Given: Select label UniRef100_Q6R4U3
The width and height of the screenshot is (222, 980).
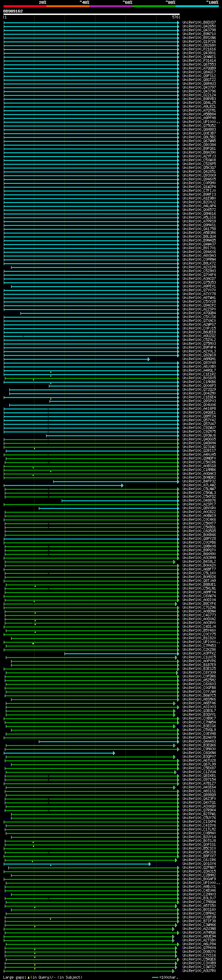Looking at the screenshot, I should (x=199, y=83).
